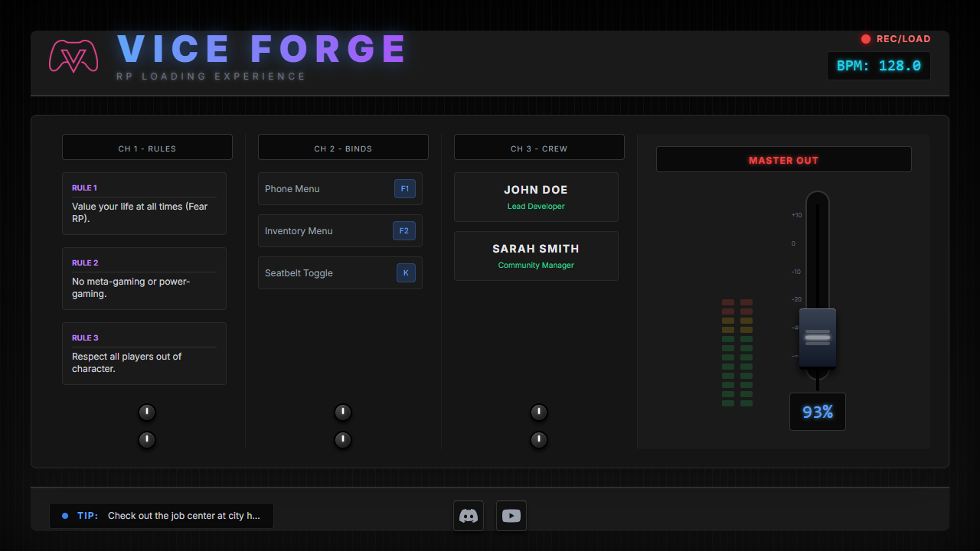Image resolution: width=980 pixels, height=551 pixels.
Task: Click the +10 mark on the master fader scale
Action: (797, 215)
